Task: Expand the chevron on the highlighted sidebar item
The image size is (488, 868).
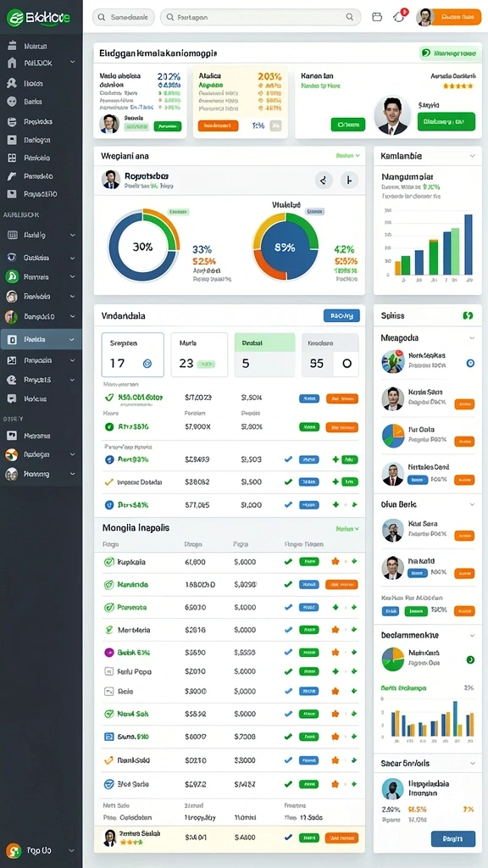Action: pos(73,339)
